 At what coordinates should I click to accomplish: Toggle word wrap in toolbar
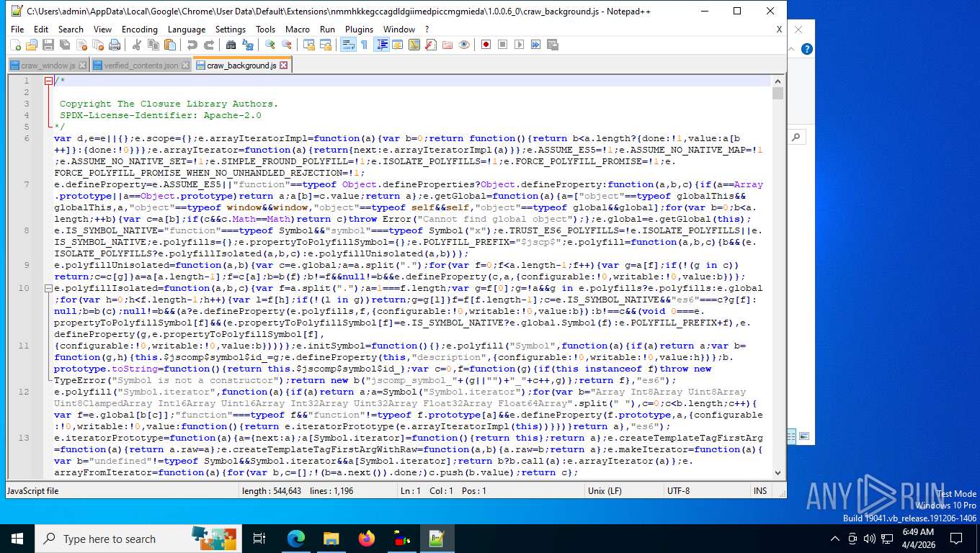click(347, 45)
